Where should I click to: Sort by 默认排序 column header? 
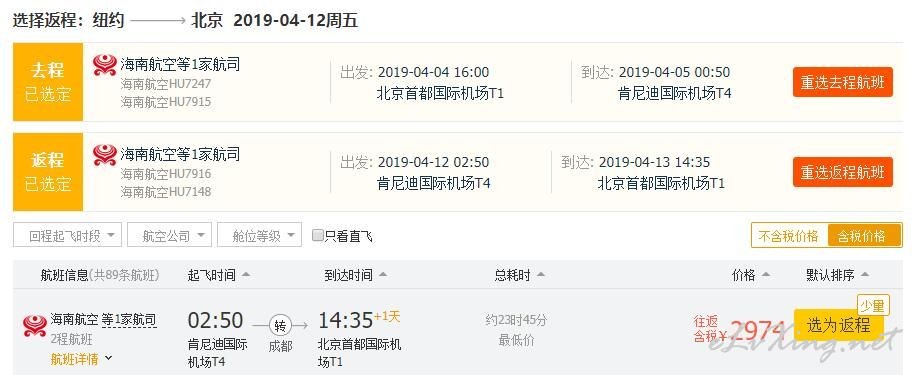click(837, 275)
